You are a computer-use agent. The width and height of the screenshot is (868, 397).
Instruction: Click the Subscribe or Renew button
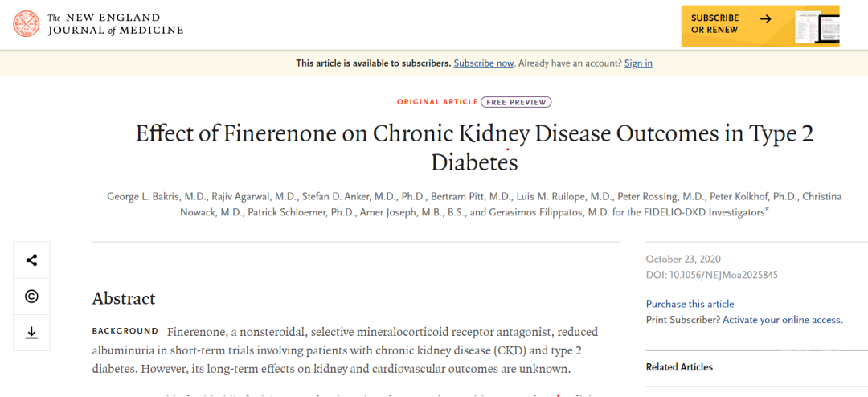(760, 26)
